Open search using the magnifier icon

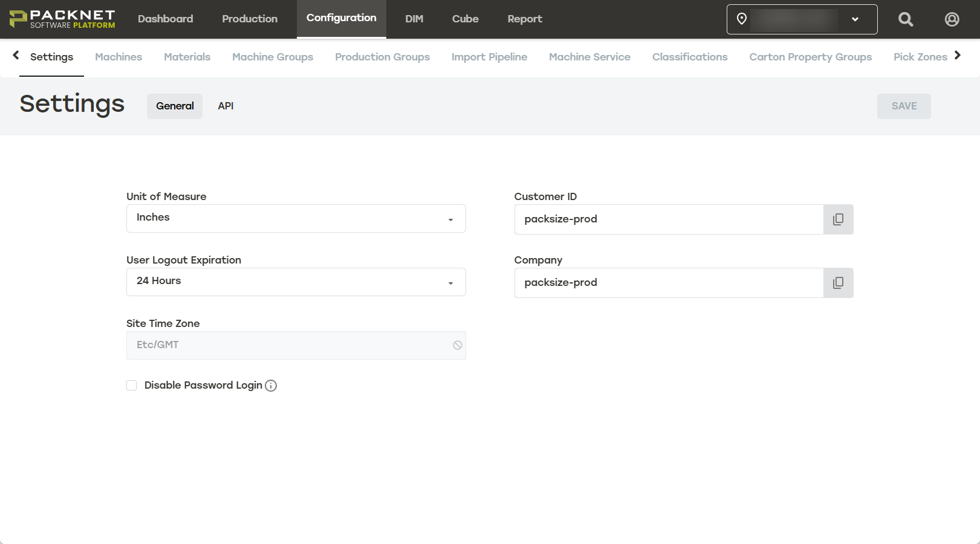click(905, 19)
